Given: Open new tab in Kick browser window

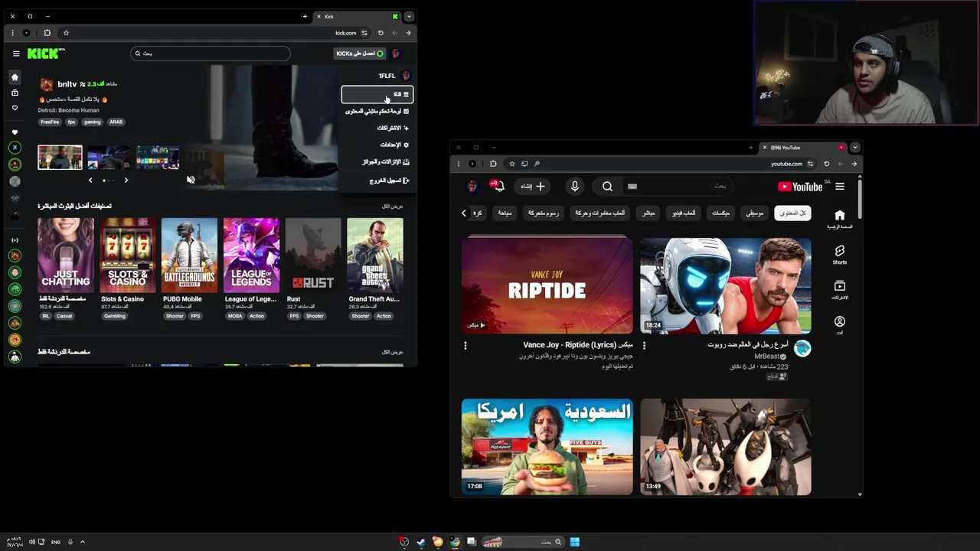Looking at the screenshot, I should (305, 16).
